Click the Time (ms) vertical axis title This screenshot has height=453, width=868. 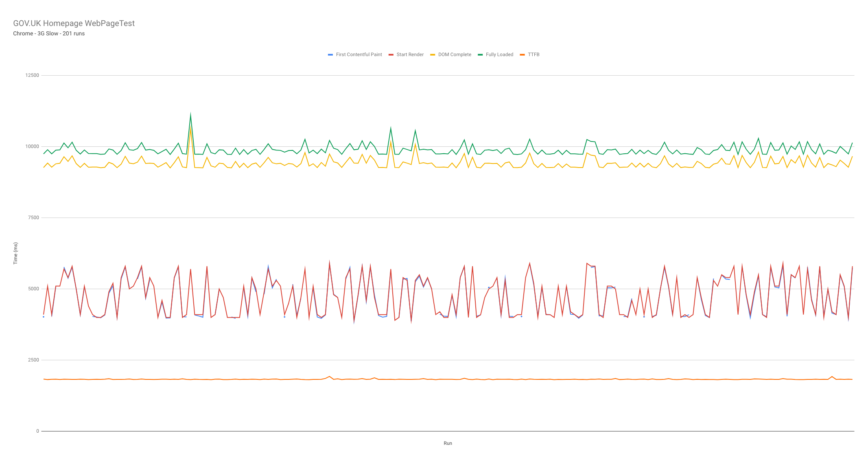15,253
